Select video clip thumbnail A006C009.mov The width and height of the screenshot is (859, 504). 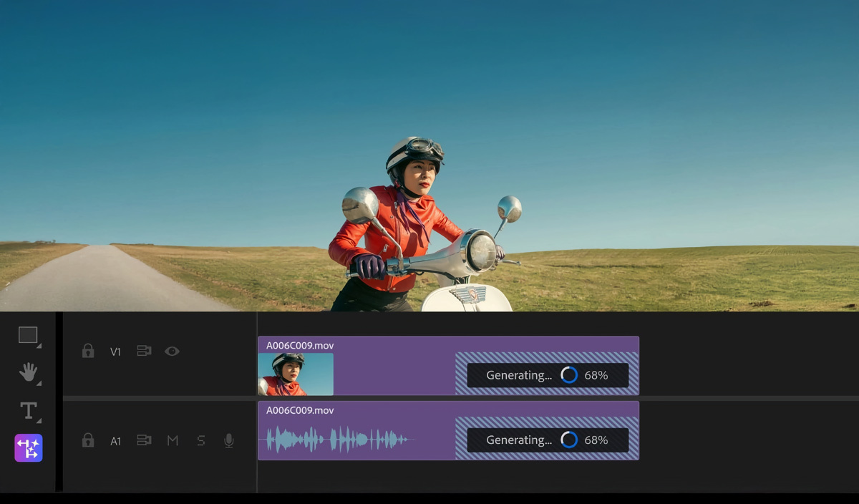pyautogui.click(x=296, y=374)
